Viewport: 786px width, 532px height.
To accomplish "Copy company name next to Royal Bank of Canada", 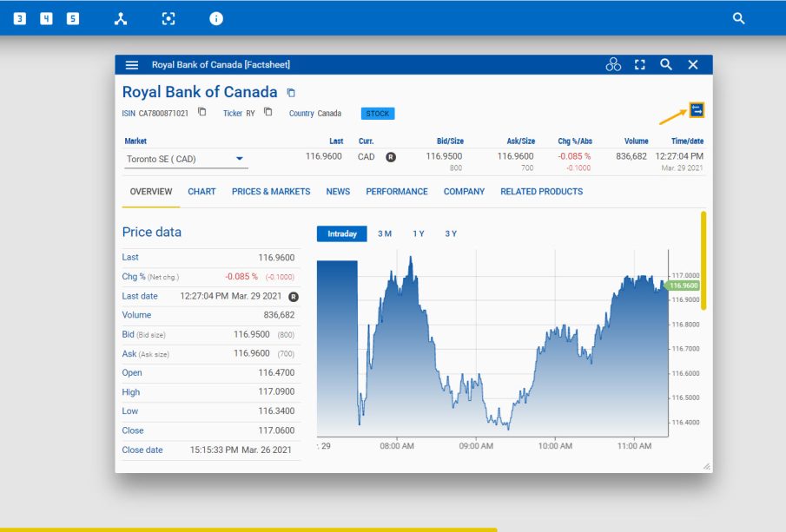I will 291,93.
